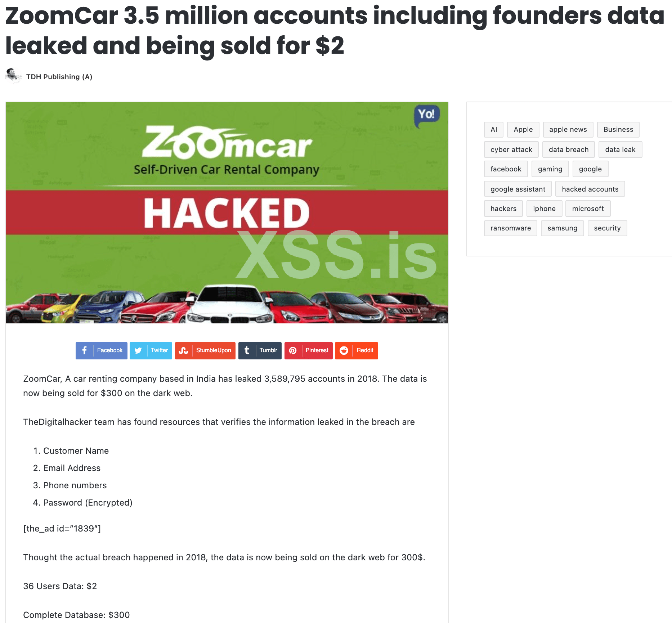Click the article headline about ZoomCar
The image size is (672, 623).
click(335, 31)
